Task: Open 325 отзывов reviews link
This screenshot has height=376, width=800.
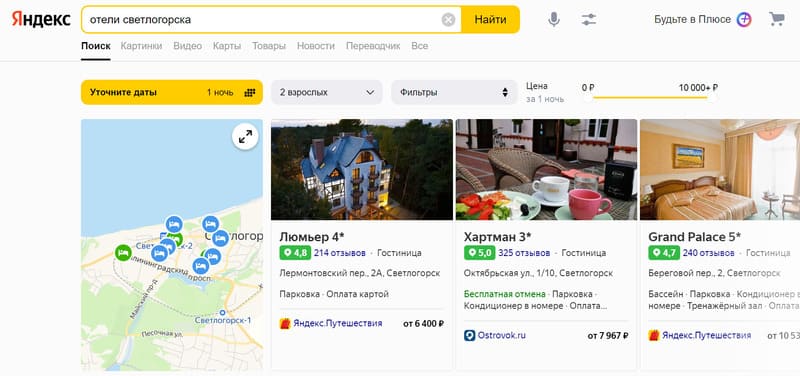Action: click(524, 253)
